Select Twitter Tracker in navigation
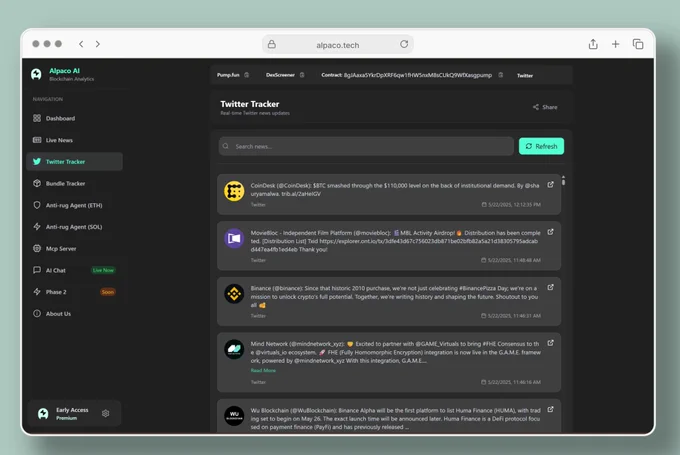Viewport: 680px width, 455px height. pyautogui.click(x=74, y=161)
